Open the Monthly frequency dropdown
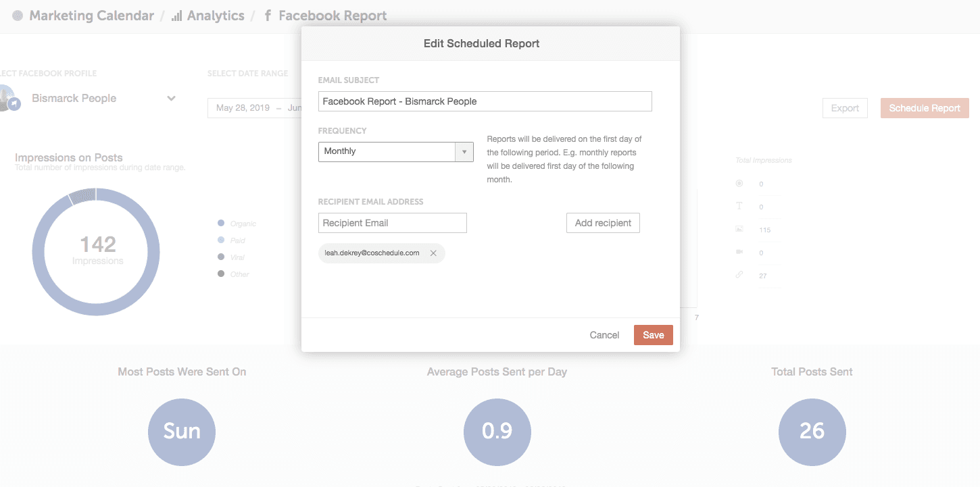The height and width of the screenshot is (487, 980). click(x=395, y=151)
